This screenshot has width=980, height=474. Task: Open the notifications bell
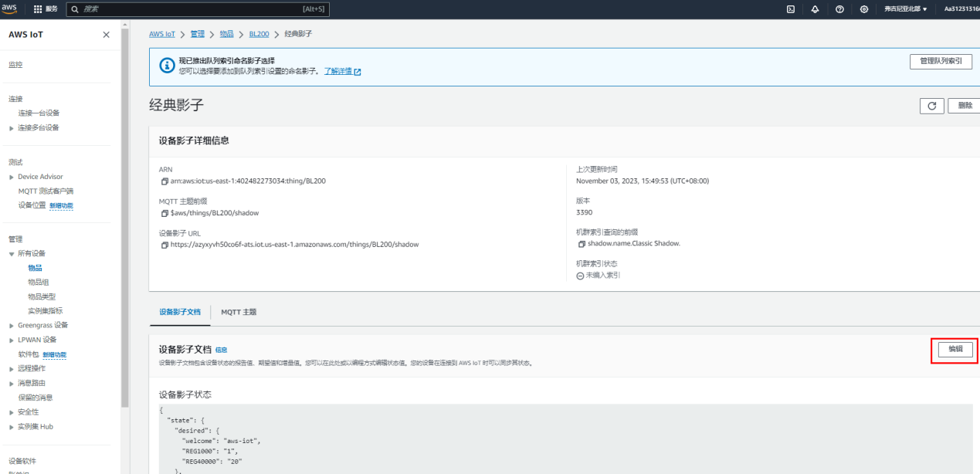pyautogui.click(x=815, y=9)
